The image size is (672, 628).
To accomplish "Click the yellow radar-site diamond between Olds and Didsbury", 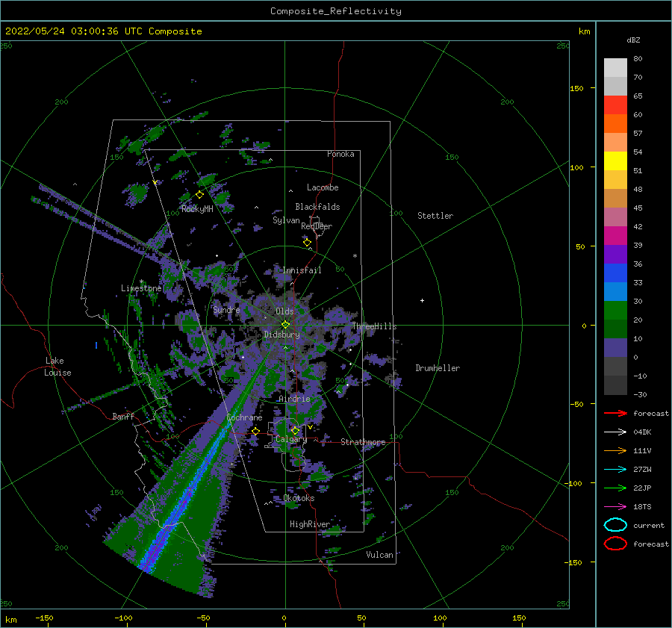I will pyautogui.click(x=285, y=325).
